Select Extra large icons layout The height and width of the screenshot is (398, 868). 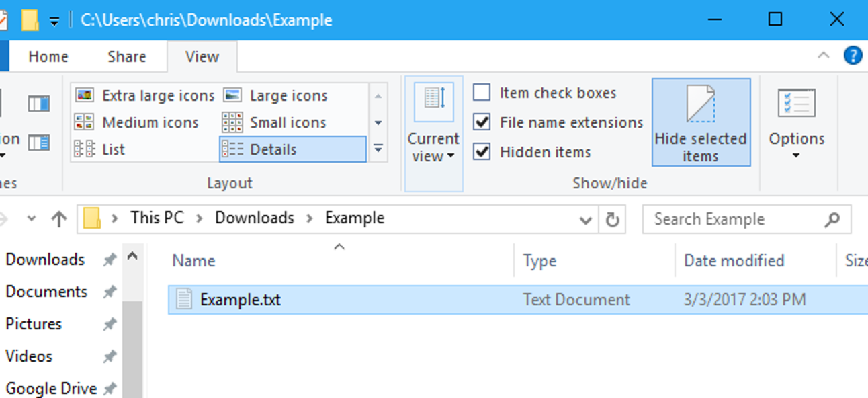click(x=145, y=95)
